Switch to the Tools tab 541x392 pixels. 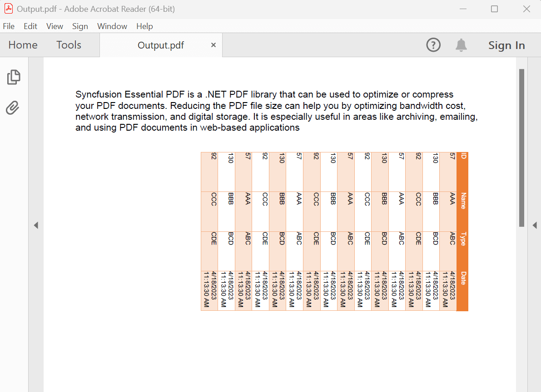tap(69, 45)
